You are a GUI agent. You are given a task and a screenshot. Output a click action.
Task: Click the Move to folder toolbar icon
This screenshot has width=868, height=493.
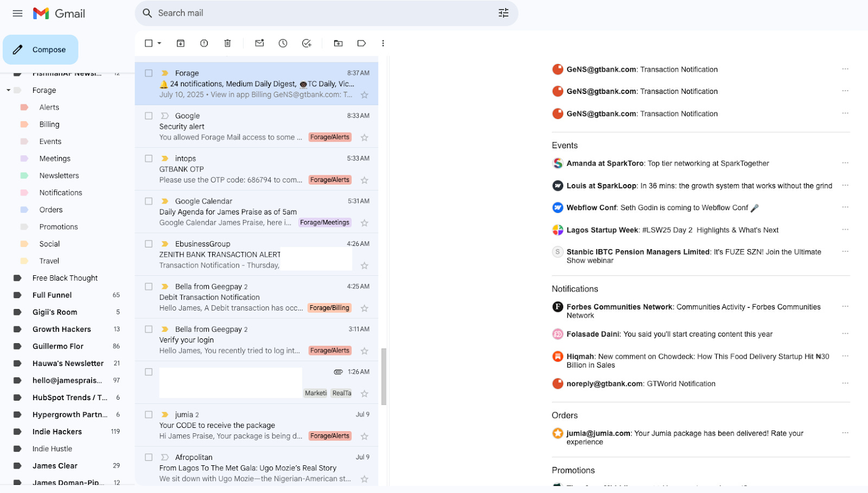pyautogui.click(x=338, y=43)
